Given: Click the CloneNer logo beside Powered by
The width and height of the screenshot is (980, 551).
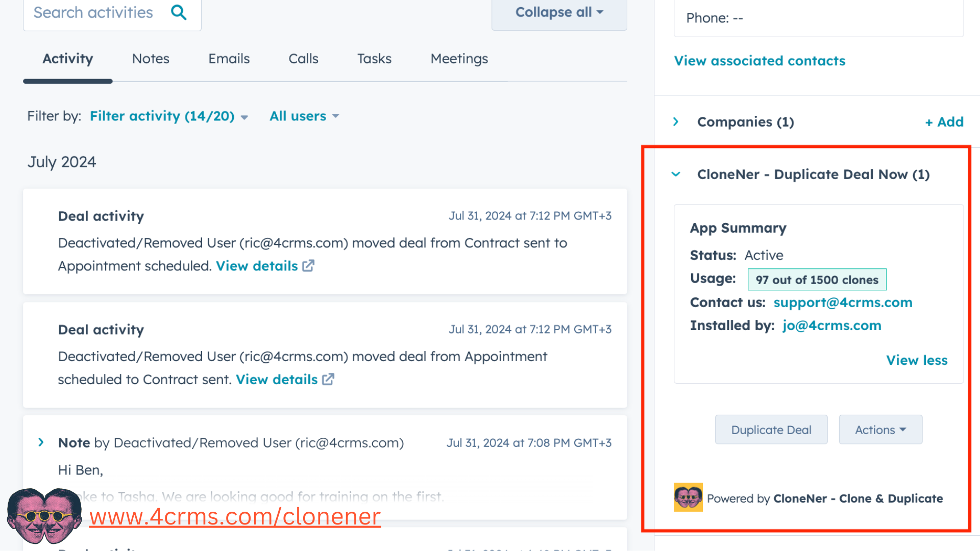Looking at the screenshot, I should point(688,497).
